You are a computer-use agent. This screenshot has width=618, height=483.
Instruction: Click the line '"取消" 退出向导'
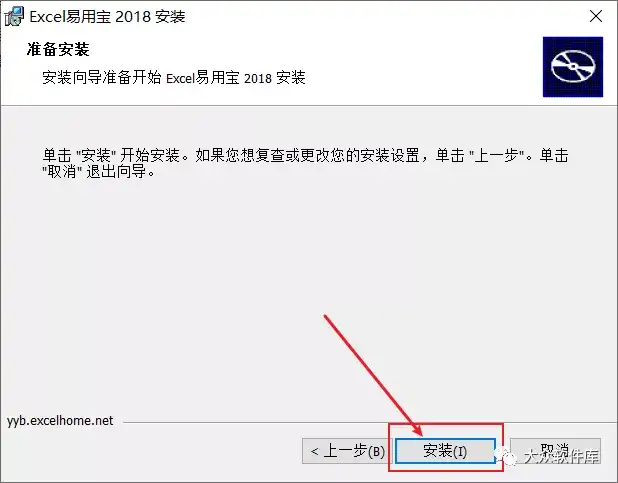99,172
